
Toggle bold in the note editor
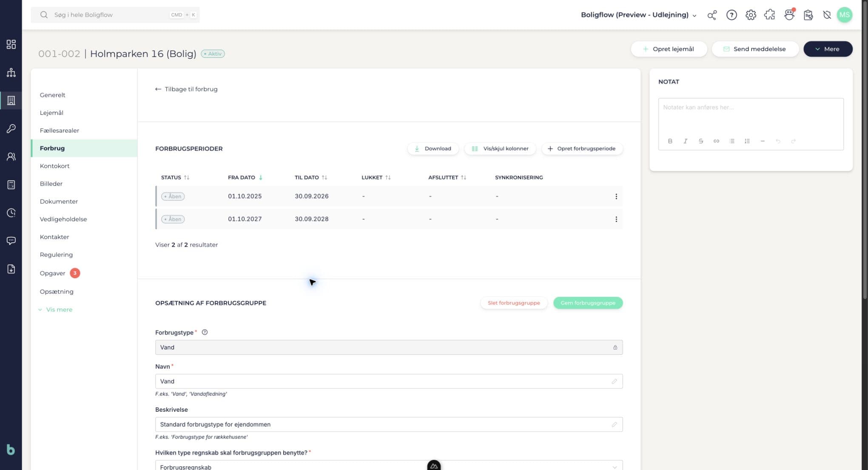click(670, 141)
